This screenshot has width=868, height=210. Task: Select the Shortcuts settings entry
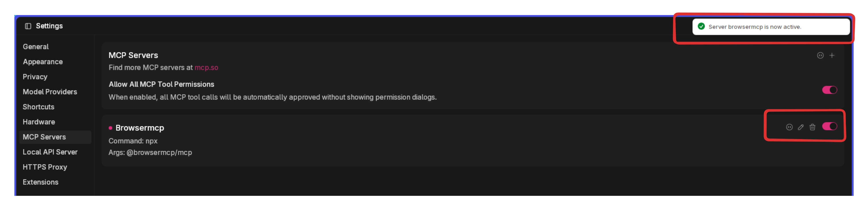38,107
